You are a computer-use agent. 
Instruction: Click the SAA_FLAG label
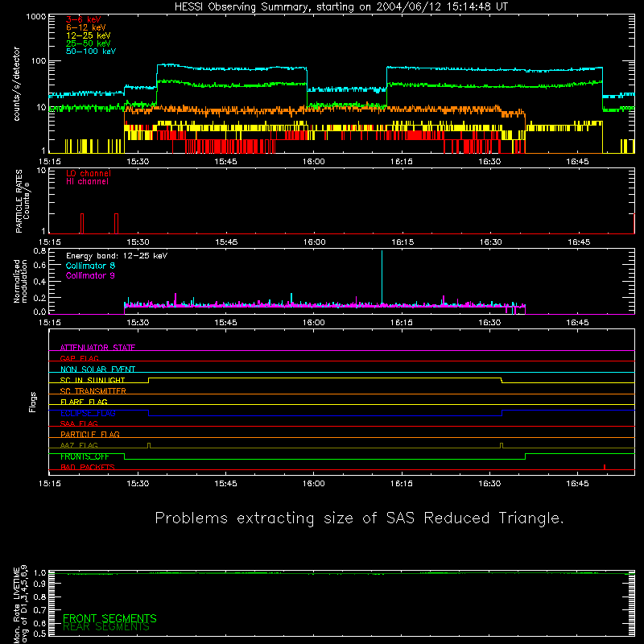point(79,423)
